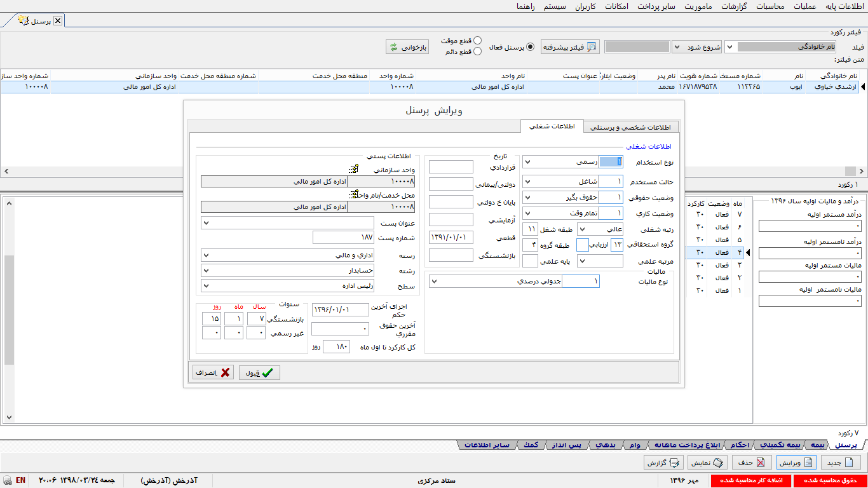Click the ارشدي خياوي personnel row
This screenshot has height=488, width=868.
point(430,87)
